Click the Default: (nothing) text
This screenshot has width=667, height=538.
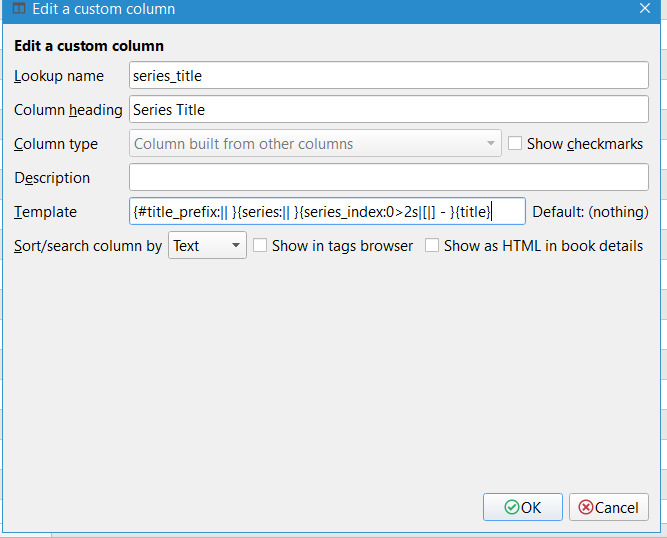point(590,211)
